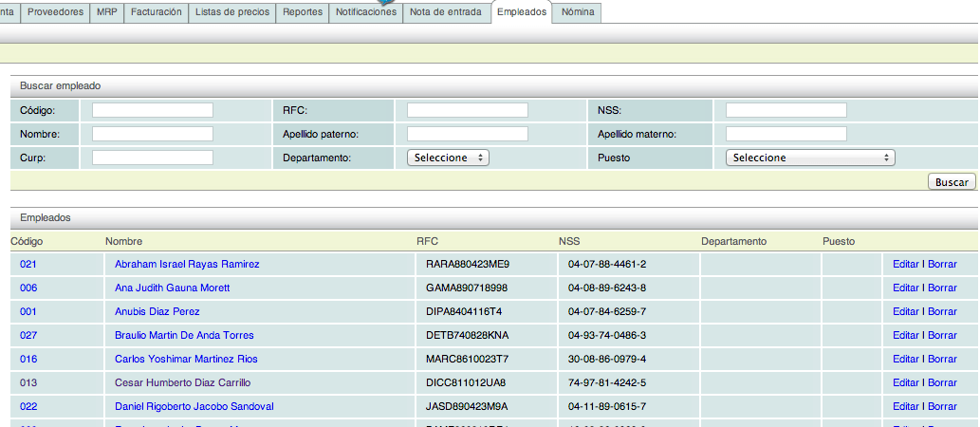Click Borrar for Anubis Diaz Perez
This screenshot has width=980, height=427.
click(x=942, y=311)
